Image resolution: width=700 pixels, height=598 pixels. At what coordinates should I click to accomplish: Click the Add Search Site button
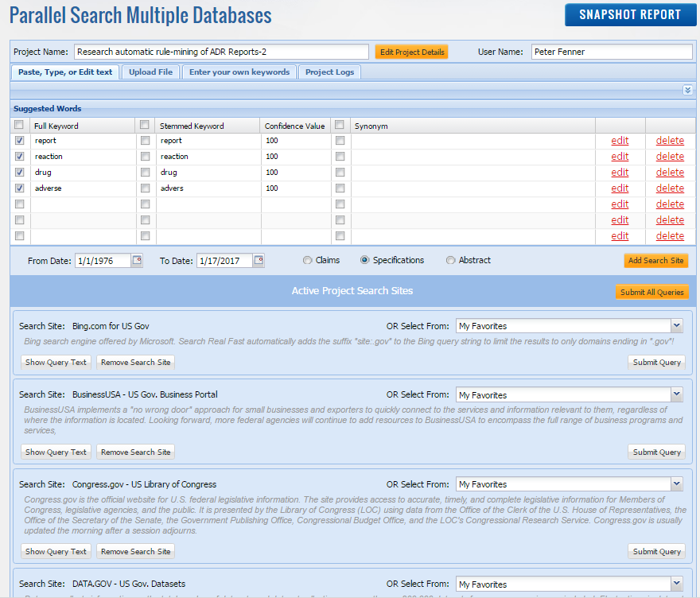pyautogui.click(x=655, y=260)
